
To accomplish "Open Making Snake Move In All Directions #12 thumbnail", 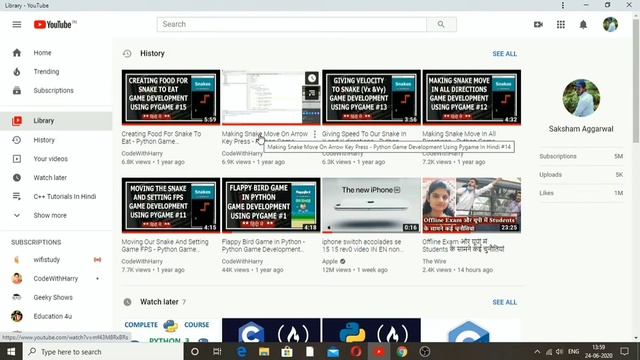I will click(x=471, y=97).
